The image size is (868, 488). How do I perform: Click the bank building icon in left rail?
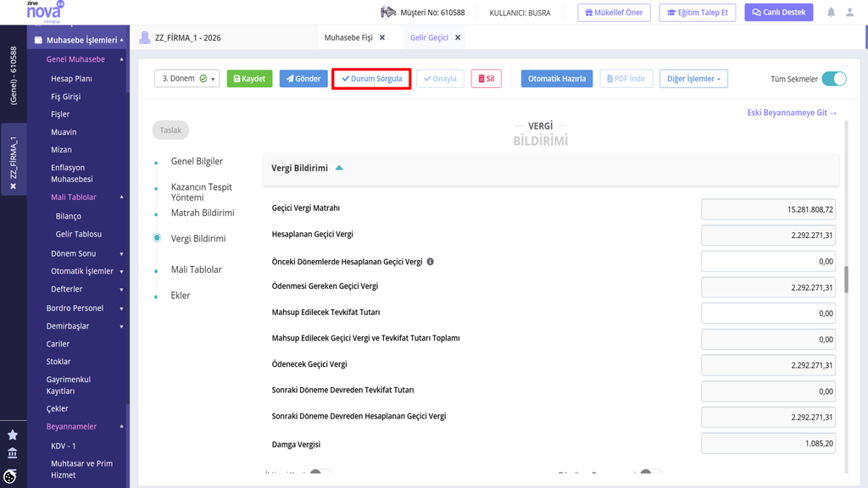[12, 453]
